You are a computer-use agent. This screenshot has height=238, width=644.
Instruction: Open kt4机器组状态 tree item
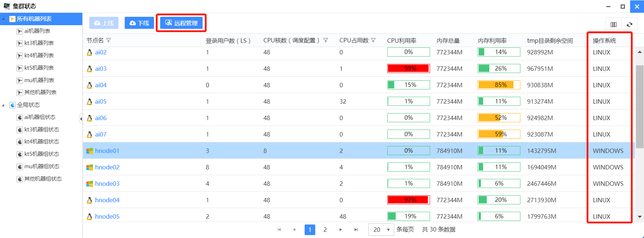click(x=41, y=142)
